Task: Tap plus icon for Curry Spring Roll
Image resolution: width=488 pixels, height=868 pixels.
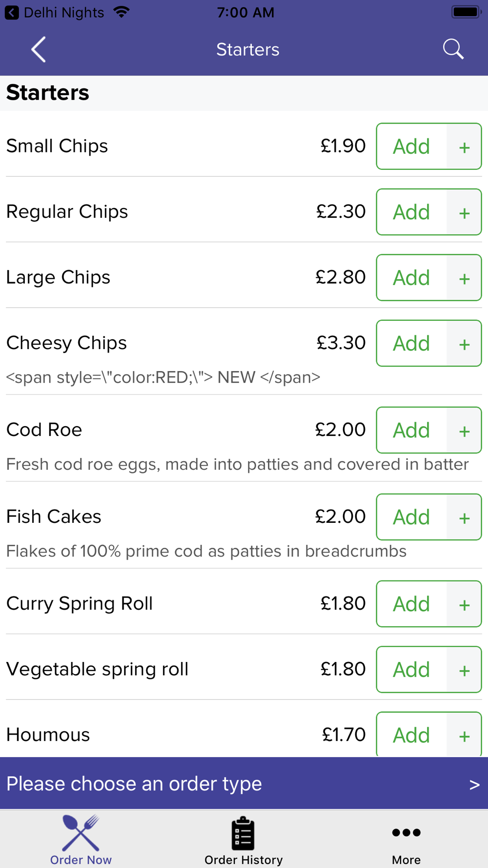Action: tap(464, 604)
